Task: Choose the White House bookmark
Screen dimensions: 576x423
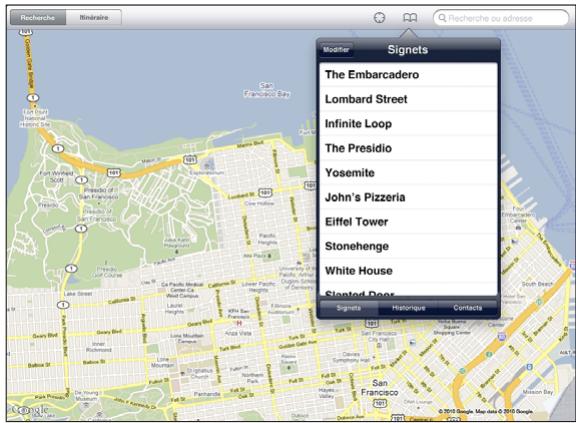Action: click(x=408, y=271)
